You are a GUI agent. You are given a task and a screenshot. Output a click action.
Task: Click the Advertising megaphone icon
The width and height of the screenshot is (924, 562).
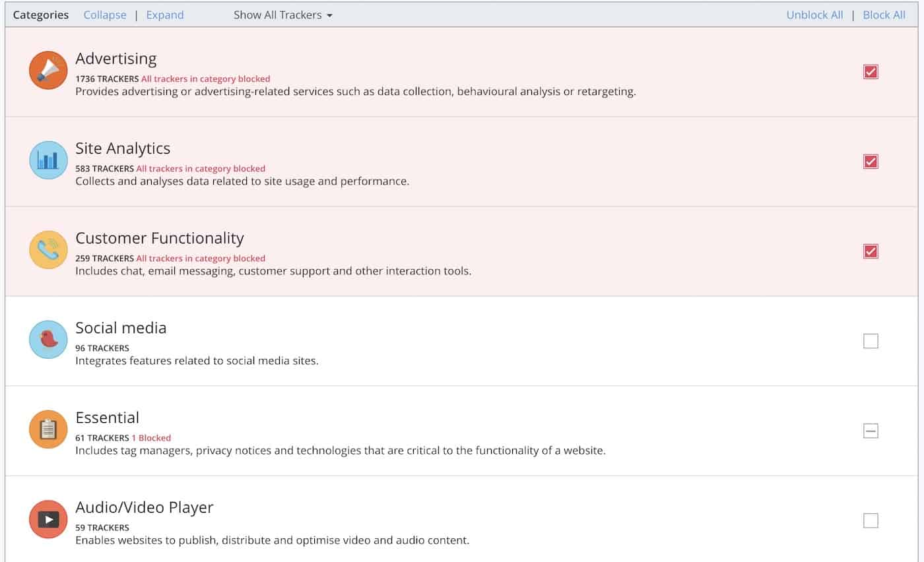click(48, 70)
